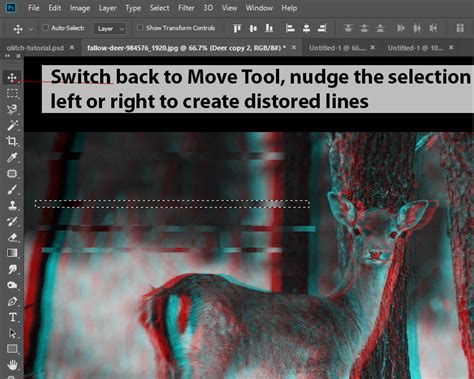Screen dimensions: 474x379
Task: Open the Auto-Select Layer dropdown
Action: (x=110, y=29)
